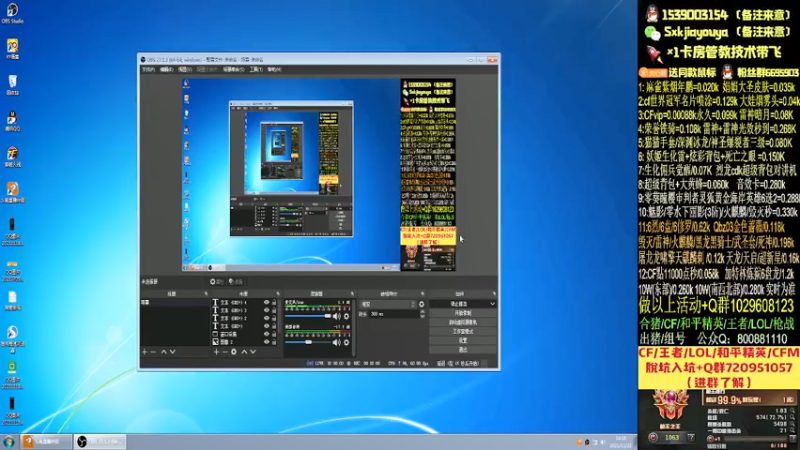Add a new scene with plus icon
This screenshot has height=450, width=800.
[x=145, y=352]
